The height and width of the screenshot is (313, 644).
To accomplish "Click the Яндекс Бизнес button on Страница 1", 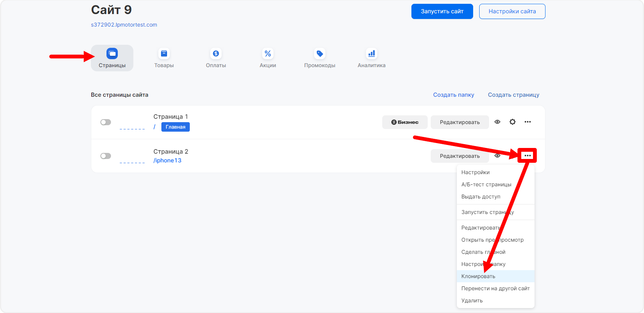I will [405, 122].
